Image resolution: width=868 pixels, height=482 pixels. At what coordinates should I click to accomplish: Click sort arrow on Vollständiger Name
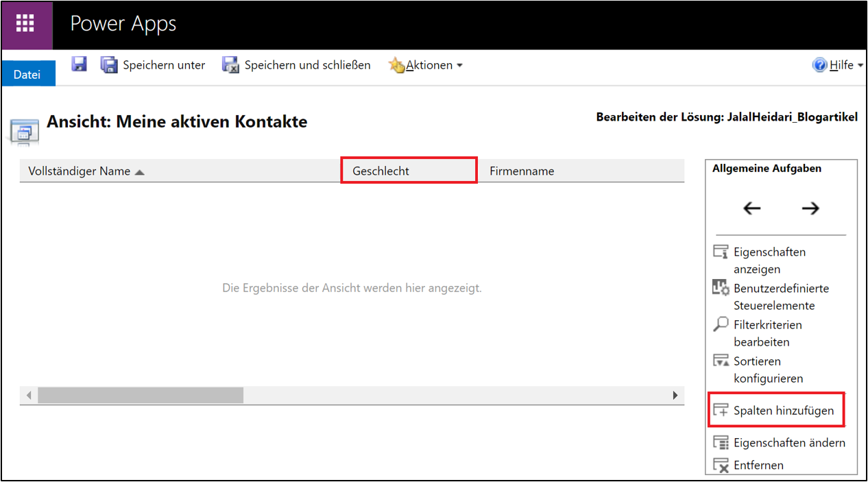coord(139,172)
